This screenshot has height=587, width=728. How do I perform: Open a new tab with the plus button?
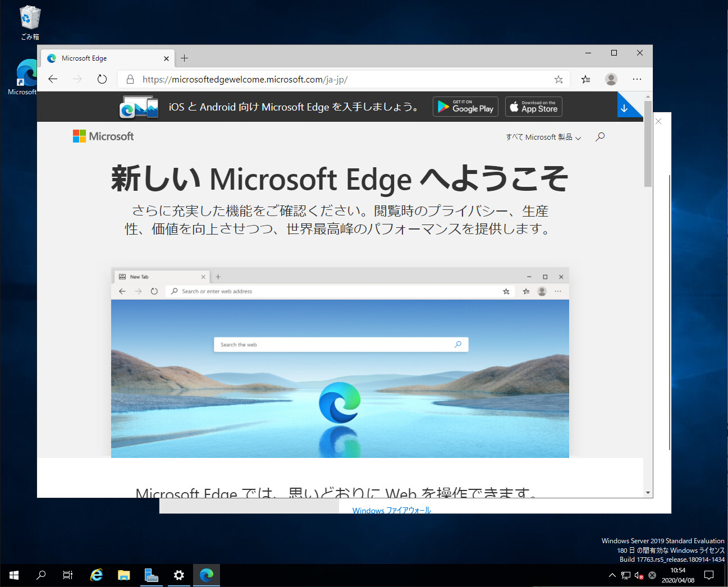click(184, 58)
